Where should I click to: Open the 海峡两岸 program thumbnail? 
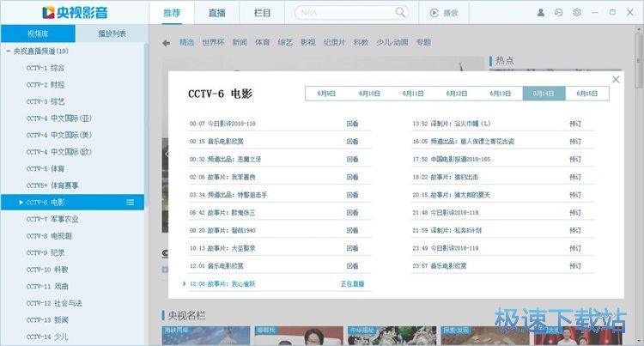[x=206, y=336]
